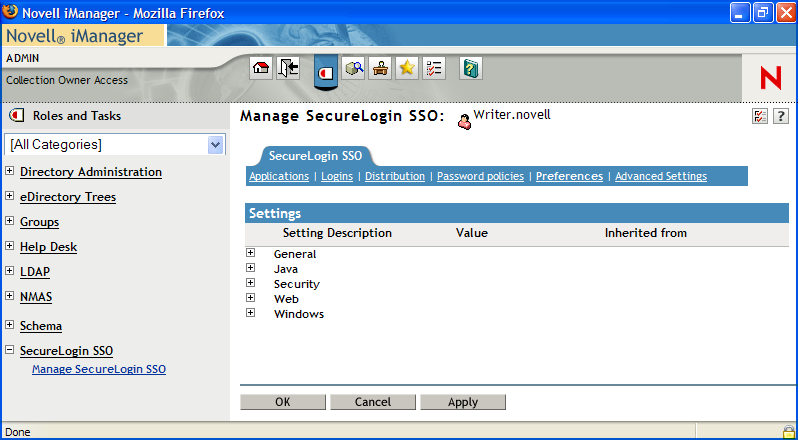Open the View Objects magnifier icon
This screenshot has height=440, width=798.
point(353,68)
